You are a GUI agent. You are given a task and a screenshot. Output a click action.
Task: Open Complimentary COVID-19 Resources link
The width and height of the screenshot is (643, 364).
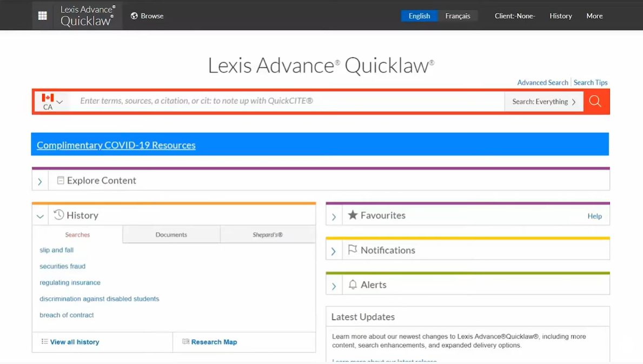coord(116,145)
